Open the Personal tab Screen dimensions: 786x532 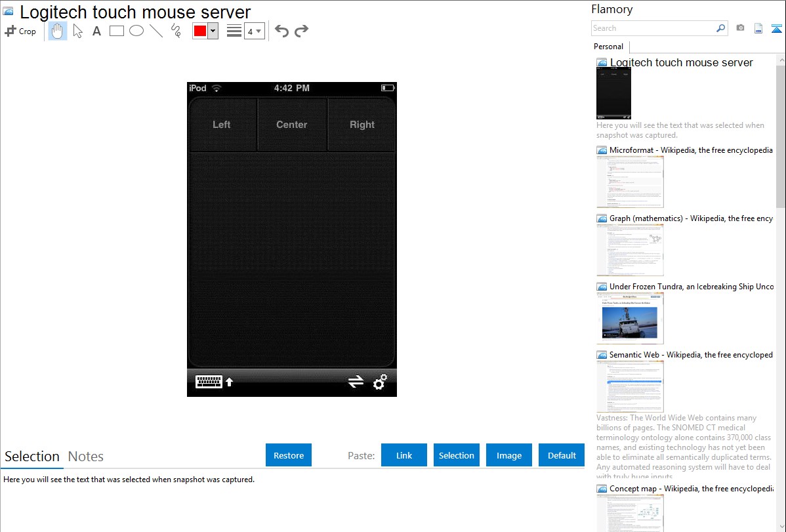point(608,47)
